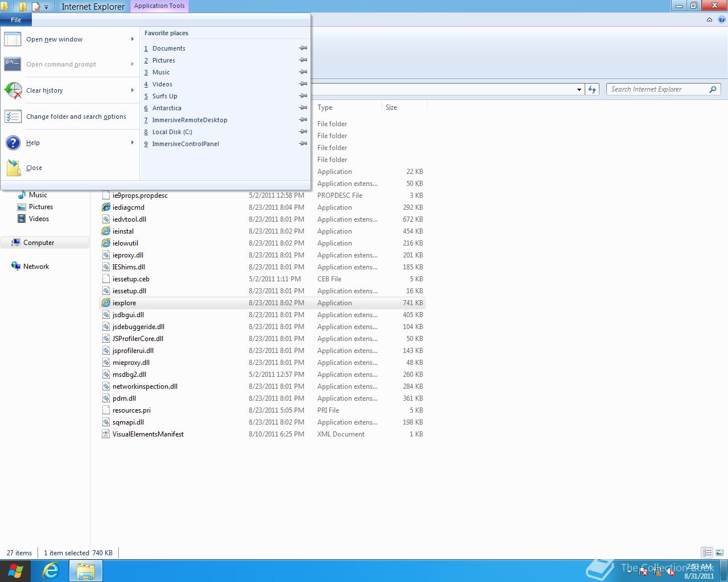
Task: Select ieinstal application icon
Action: point(106,231)
